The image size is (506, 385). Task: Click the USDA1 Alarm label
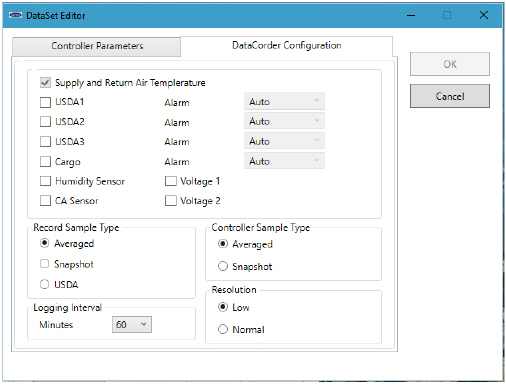coord(177,102)
